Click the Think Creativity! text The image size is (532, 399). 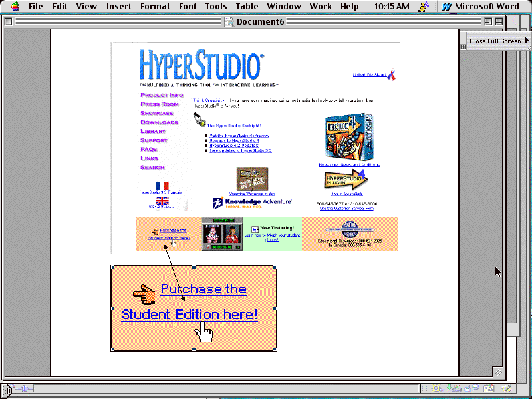tap(209, 100)
